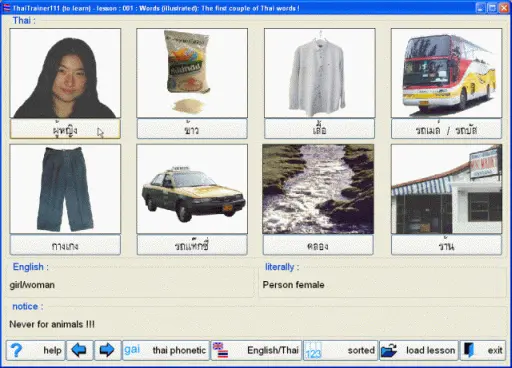Select the taxi car picture

pyautogui.click(x=192, y=189)
